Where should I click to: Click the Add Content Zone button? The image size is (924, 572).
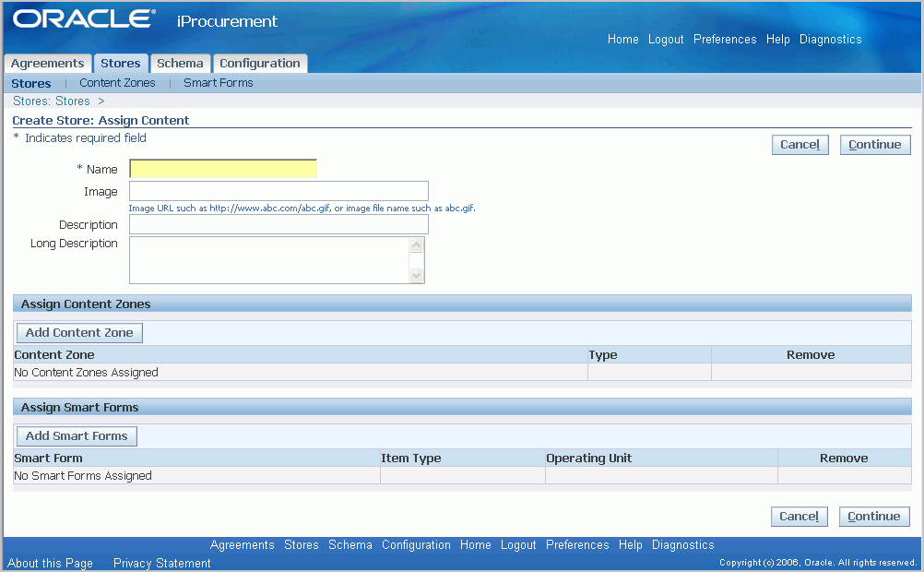[x=79, y=332]
